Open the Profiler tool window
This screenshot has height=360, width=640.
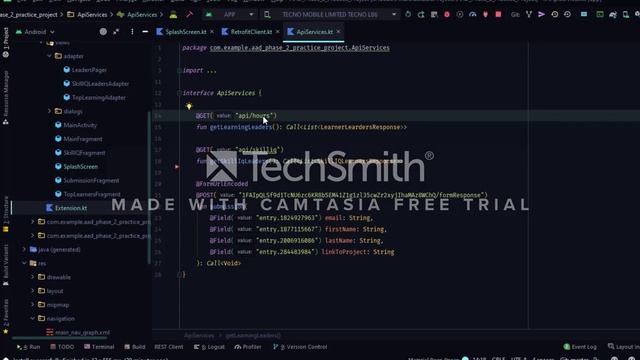point(248,347)
